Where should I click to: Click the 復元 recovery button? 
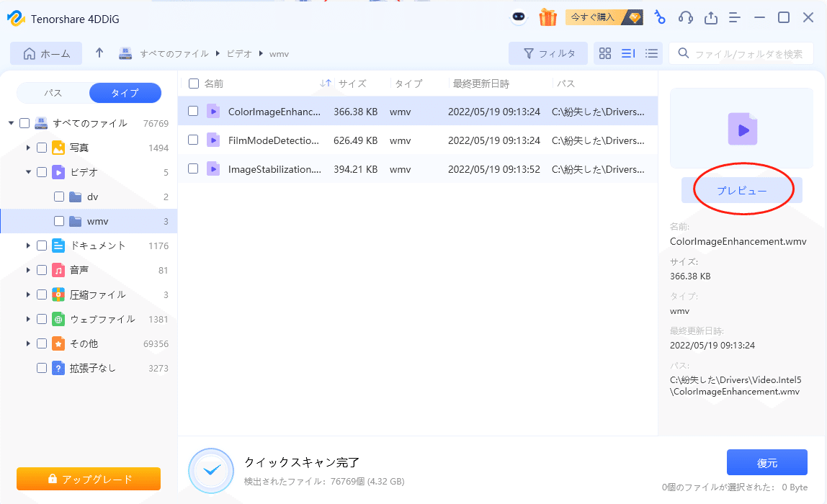[x=767, y=462]
